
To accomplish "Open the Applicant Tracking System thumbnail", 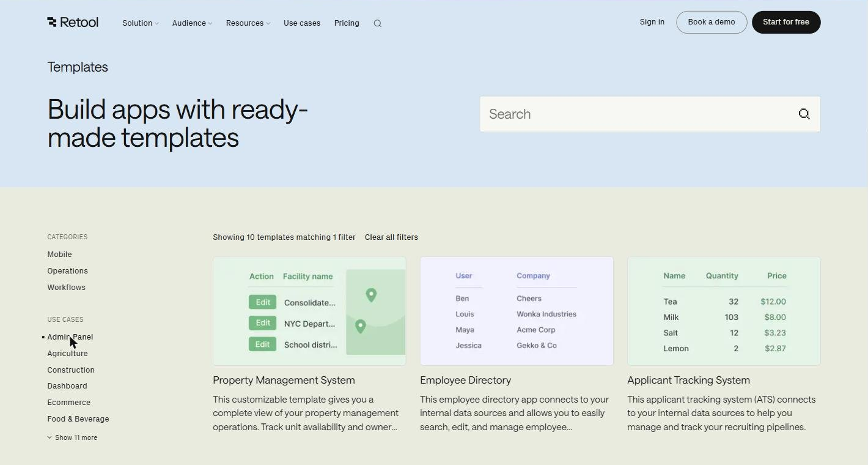I will point(724,311).
